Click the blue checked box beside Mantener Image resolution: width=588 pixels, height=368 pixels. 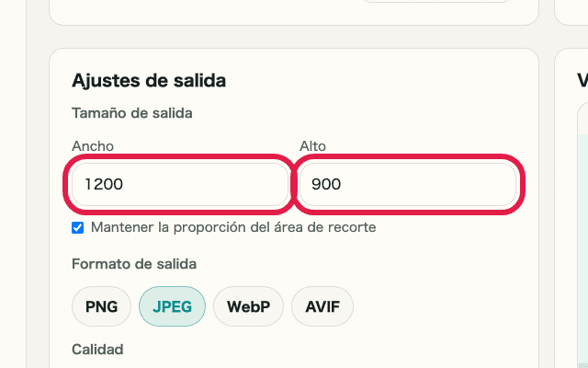pos(78,227)
